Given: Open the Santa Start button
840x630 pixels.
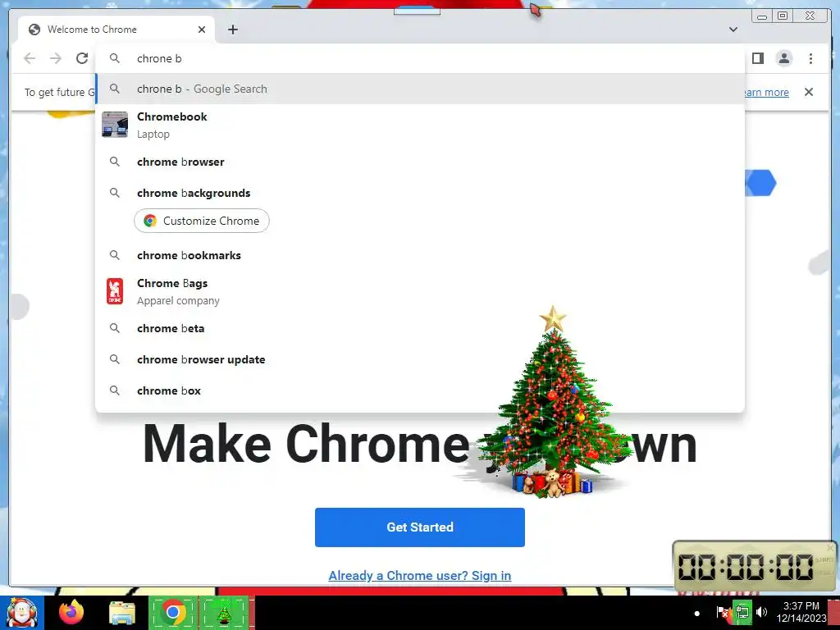Looking at the screenshot, I should 22,613.
